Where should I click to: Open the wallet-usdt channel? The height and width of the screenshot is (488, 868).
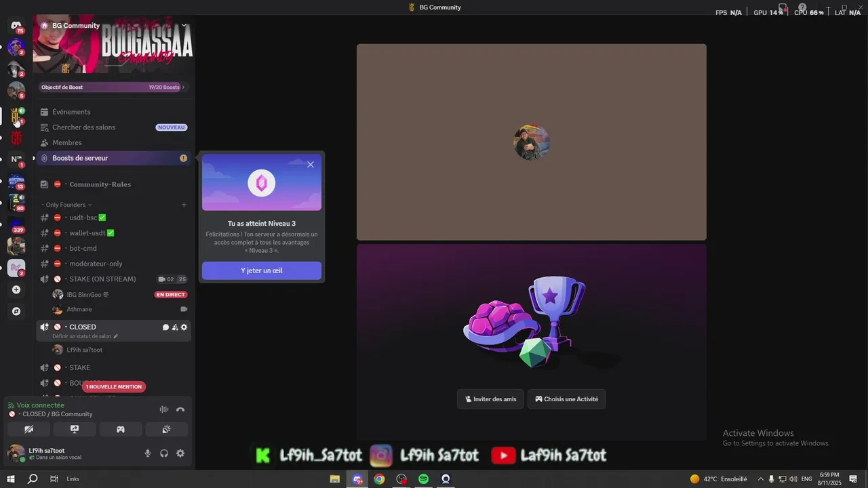113,233
